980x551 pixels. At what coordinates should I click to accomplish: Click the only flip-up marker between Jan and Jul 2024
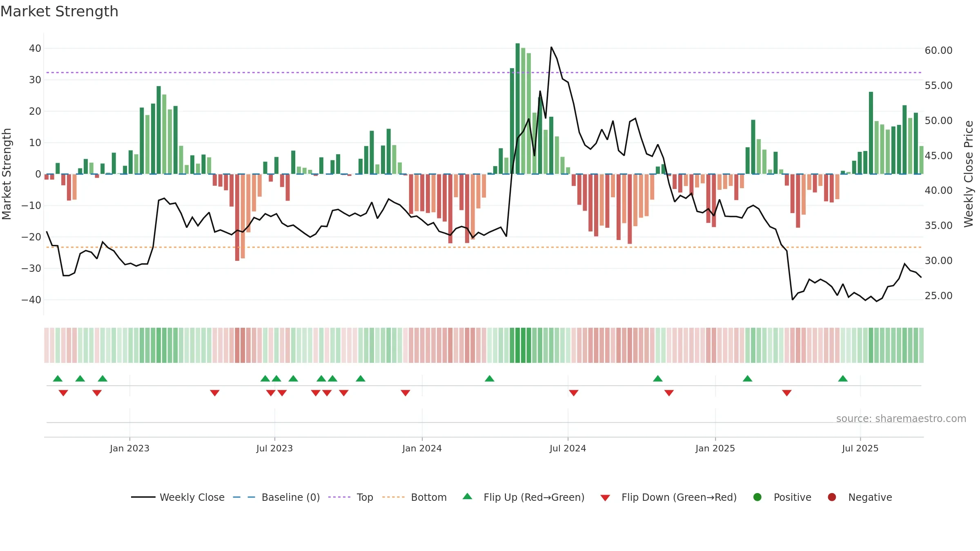point(490,378)
